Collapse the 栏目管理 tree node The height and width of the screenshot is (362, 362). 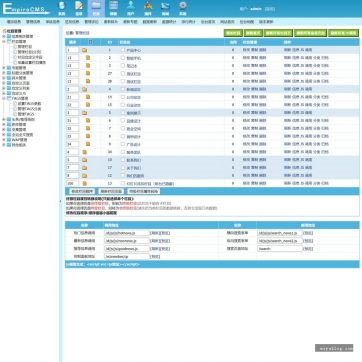[4, 42]
